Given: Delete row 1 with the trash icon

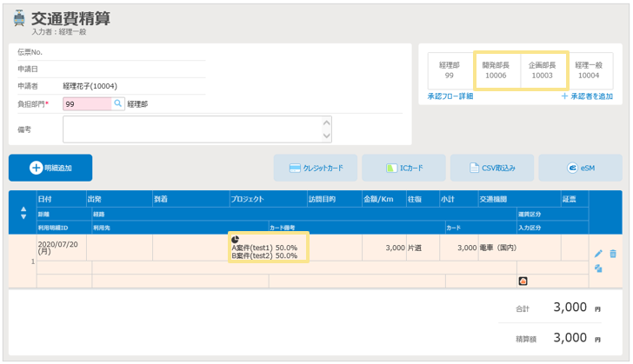Looking at the screenshot, I should (x=613, y=254).
